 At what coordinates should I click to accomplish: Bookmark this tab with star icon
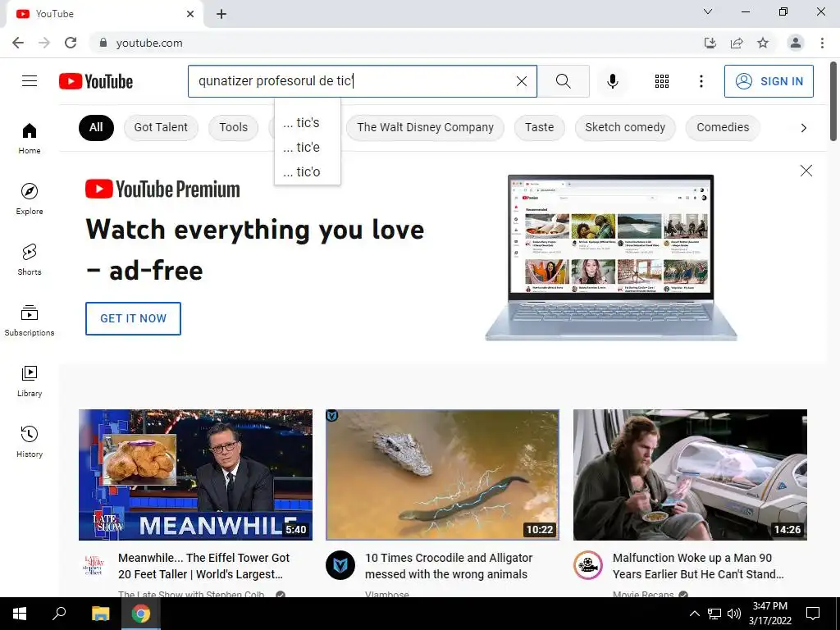(763, 43)
